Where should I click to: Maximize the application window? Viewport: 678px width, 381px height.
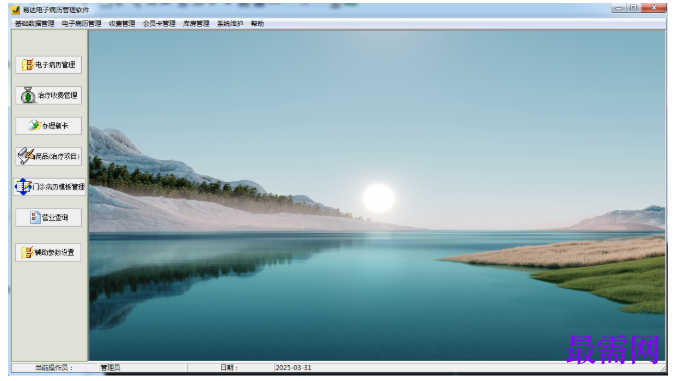click(x=634, y=8)
